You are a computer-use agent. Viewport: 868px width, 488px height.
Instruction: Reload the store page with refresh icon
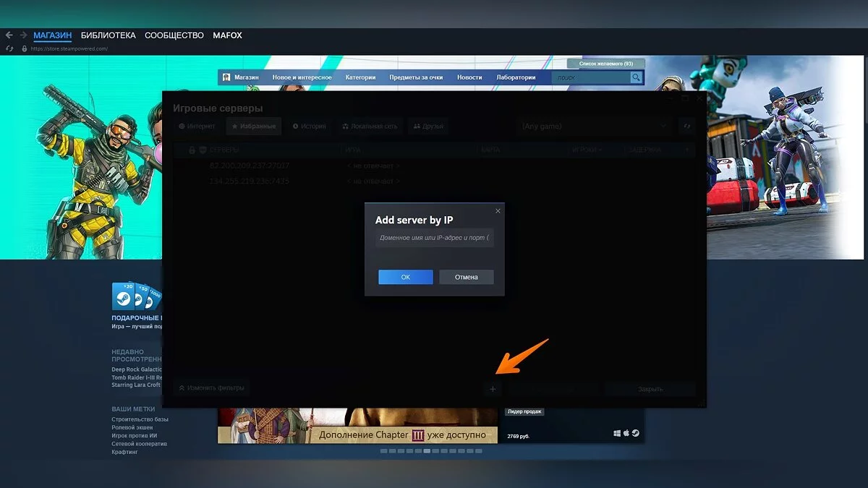pos(9,48)
